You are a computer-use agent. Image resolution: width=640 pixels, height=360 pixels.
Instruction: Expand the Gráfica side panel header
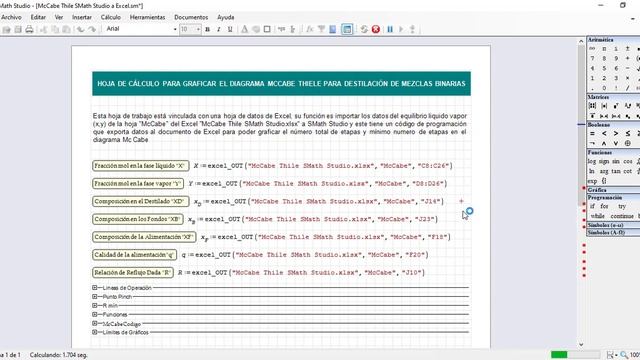tap(613, 190)
